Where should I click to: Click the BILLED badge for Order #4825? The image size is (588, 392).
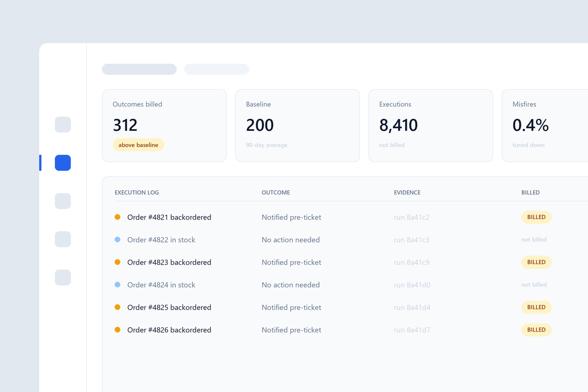537,307
